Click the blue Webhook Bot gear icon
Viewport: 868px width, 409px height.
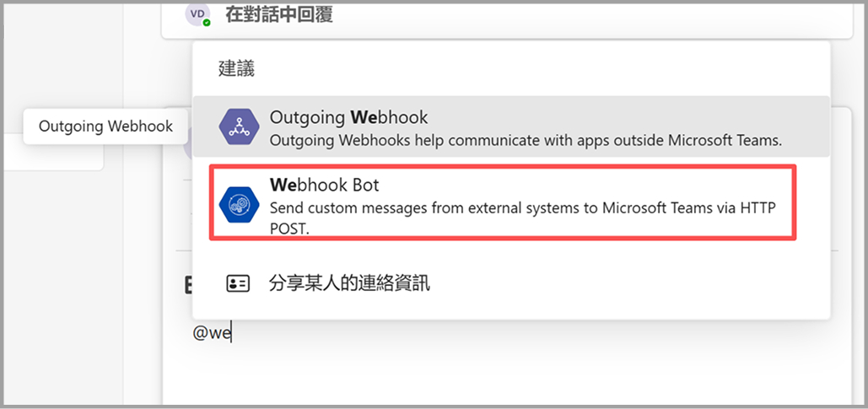coord(239,203)
